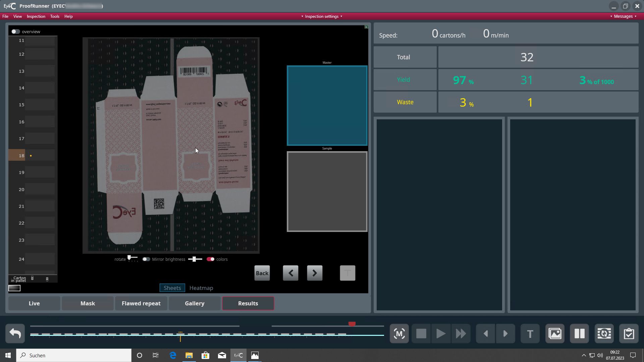
Task: Click the undo back-arrow icon
Action: point(15,334)
